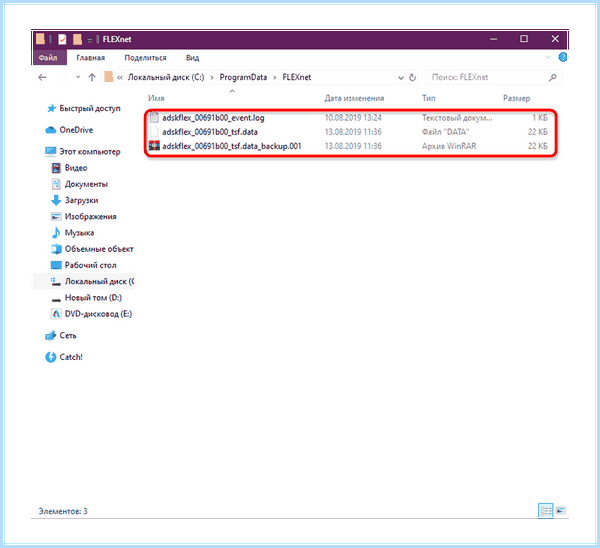Image resolution: width=600 pixels, height=548 pixels.
Task: Open the Загрузки folder
Action: point(81,201)
